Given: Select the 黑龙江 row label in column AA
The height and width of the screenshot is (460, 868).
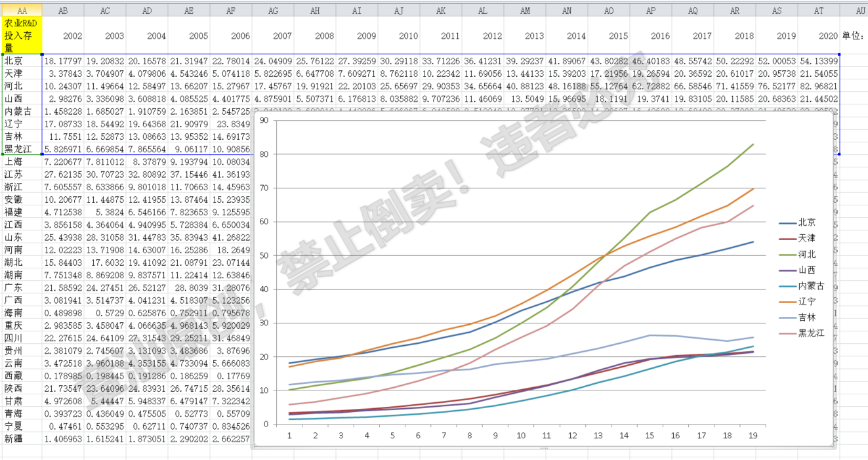Looking at the screenshot, I should pyautogui.click(x=22, y=148).
